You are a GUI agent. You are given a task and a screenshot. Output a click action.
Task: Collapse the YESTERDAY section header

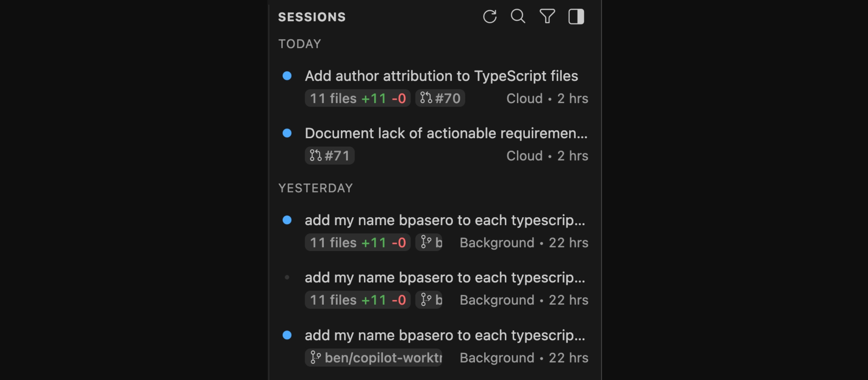pos(315,188)
